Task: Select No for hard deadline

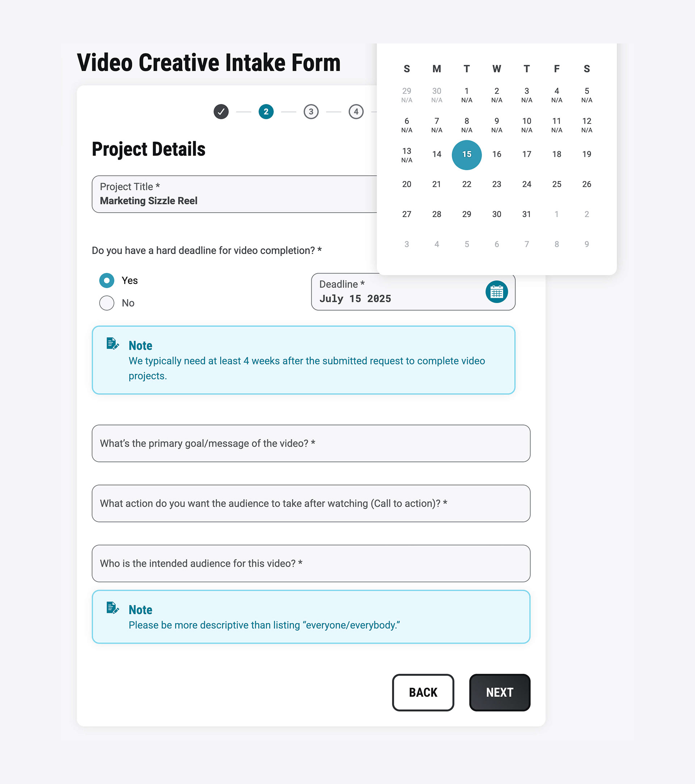Action: point(106,303)
